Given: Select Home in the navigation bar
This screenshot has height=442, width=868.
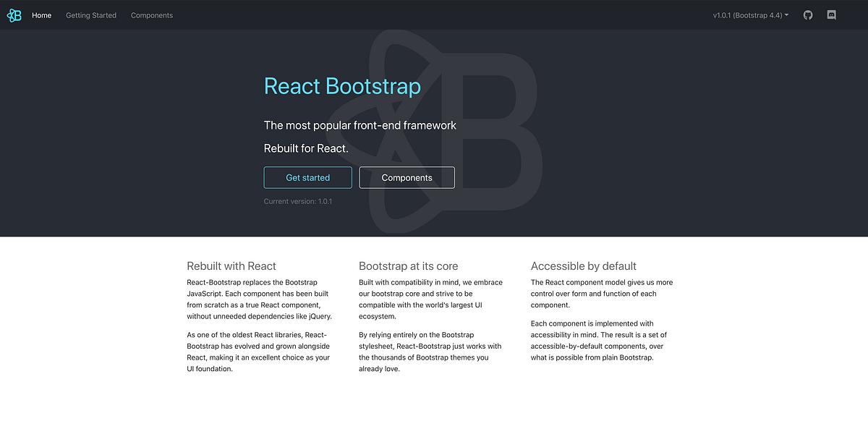Looking at the screenshot, I should (41, 14).
